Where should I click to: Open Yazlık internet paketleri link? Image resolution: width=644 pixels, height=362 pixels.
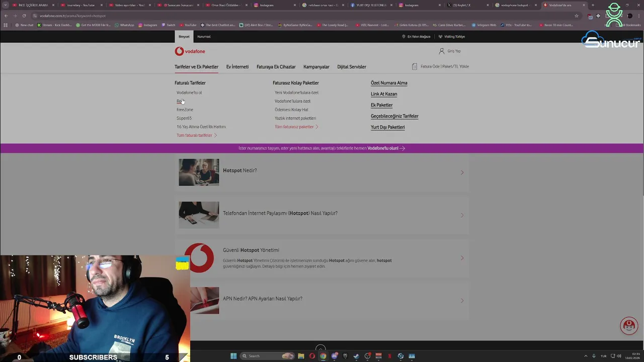tap(295, 118)
